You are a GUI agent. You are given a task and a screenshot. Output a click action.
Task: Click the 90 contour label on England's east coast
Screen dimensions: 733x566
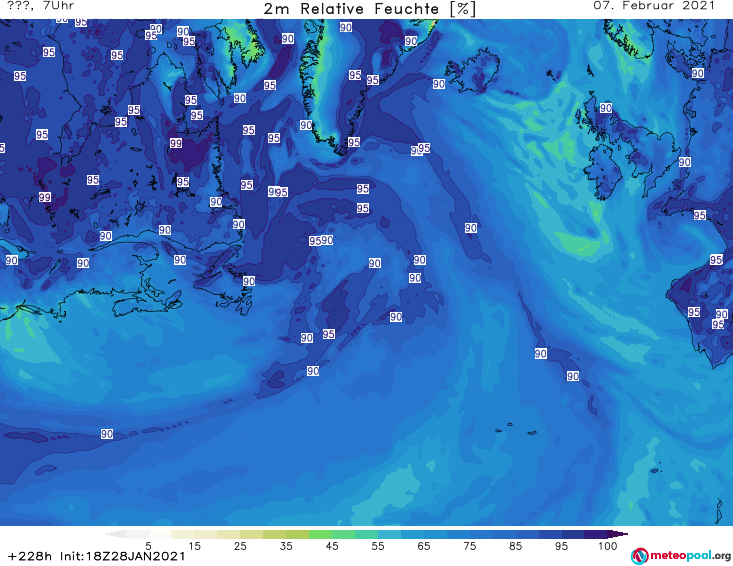pos(684,162)
